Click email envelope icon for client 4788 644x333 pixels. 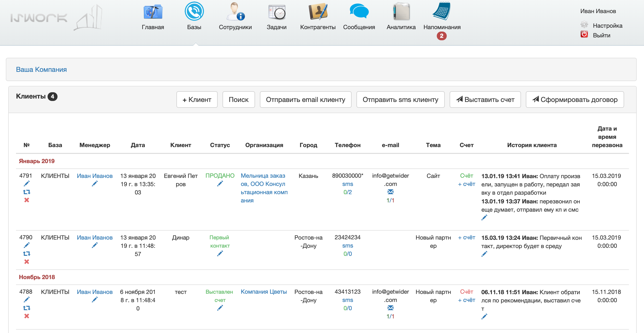tap(390, 308)
